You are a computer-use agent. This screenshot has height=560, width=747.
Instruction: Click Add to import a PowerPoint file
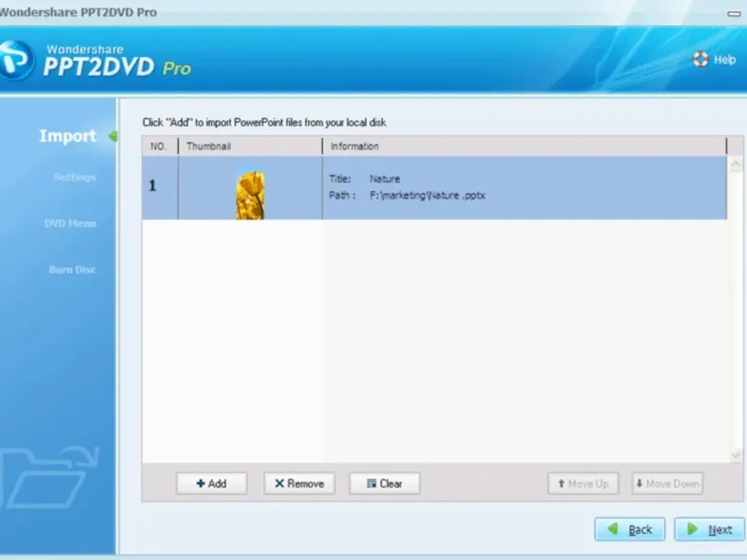(x=212, y=483)
